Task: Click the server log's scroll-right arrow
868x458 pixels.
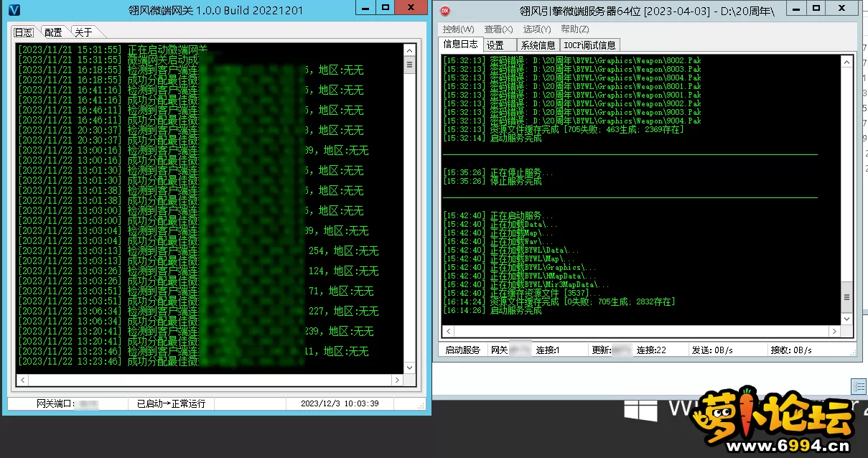Action: tap(834, 331)
